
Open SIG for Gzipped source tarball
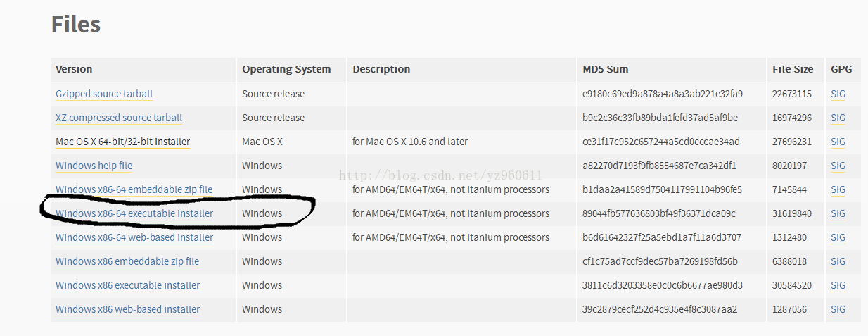(838, 94)
